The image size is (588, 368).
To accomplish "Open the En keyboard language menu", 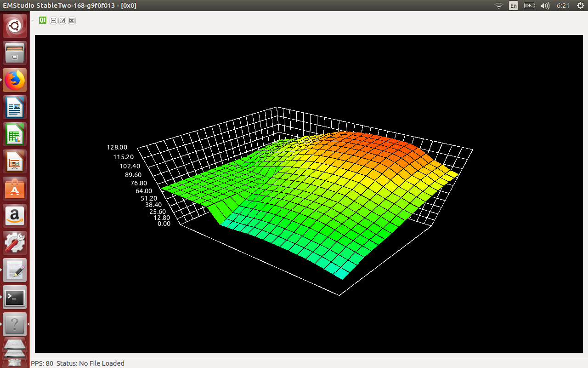I will click(514, 6).
